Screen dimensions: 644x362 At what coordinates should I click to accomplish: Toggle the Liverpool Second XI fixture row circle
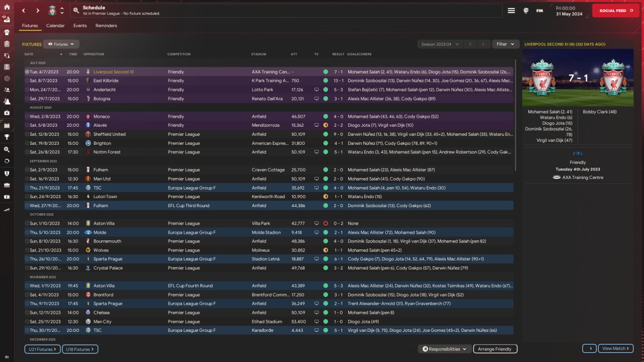27,72
